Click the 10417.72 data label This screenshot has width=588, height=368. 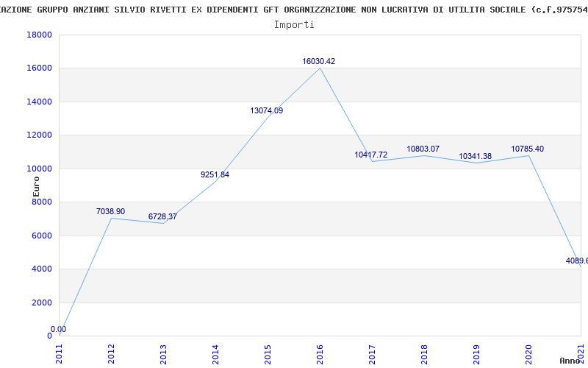tap(371, 155)
